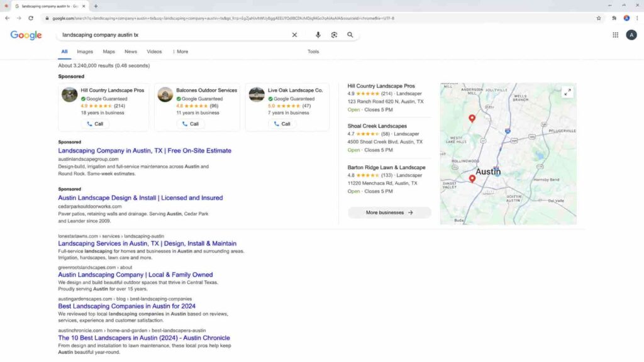The height and width of the screenshot is (362, 644).
Task: Click More businesses button
Action: 389,212
